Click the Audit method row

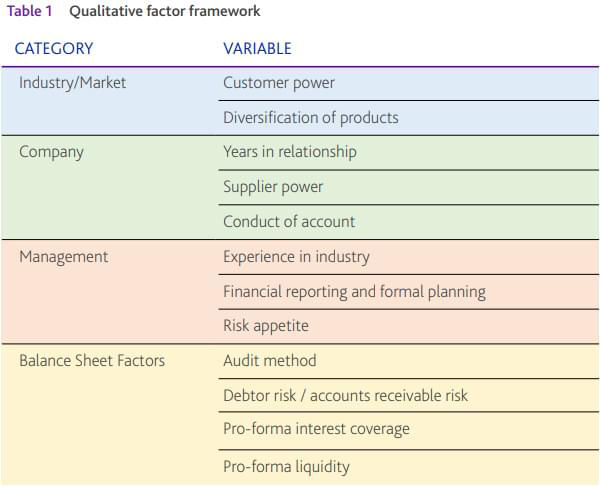(x=269, y=360)
